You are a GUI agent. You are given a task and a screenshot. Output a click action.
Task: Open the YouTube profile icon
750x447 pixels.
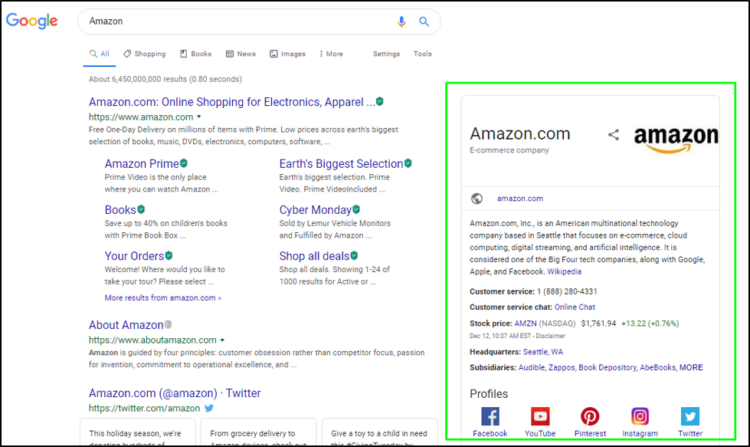tap(540, 416)
